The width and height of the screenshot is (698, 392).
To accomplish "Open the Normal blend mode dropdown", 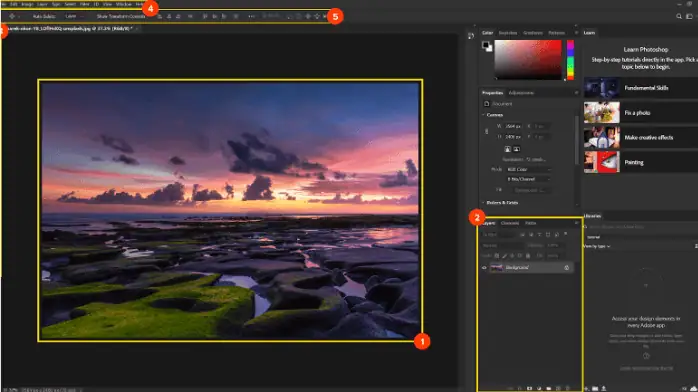I will pyautogui.click(x=502, y=245).
